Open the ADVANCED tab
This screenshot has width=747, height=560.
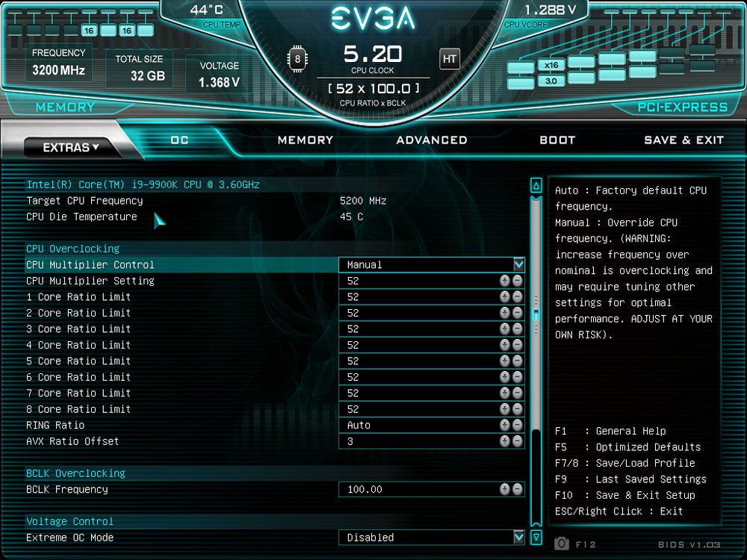click(432, 140)
